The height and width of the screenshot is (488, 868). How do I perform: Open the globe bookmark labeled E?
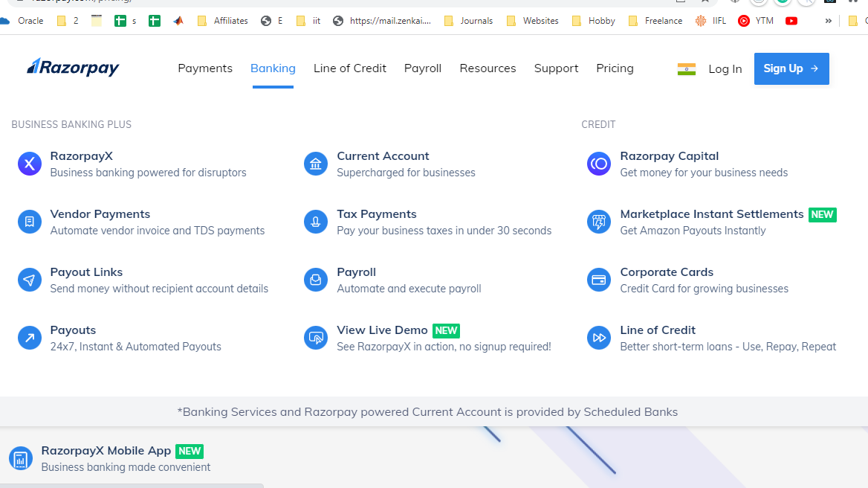[x=272, y=21]
